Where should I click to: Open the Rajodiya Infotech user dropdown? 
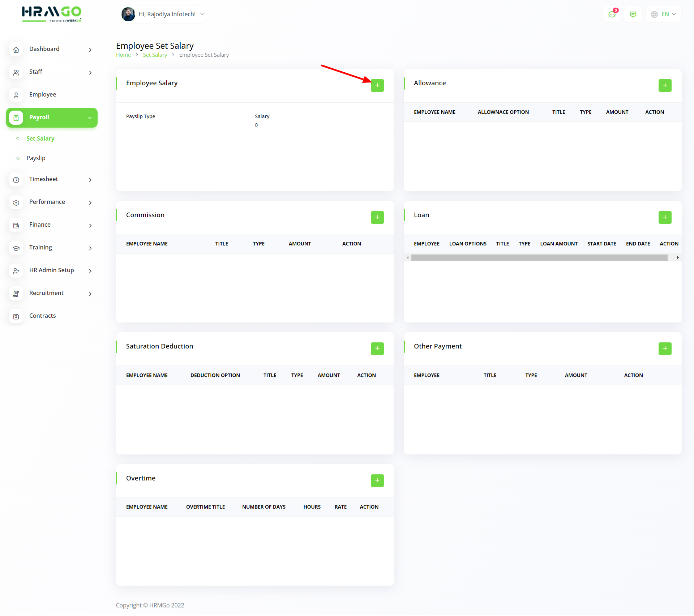pos(163,14)
